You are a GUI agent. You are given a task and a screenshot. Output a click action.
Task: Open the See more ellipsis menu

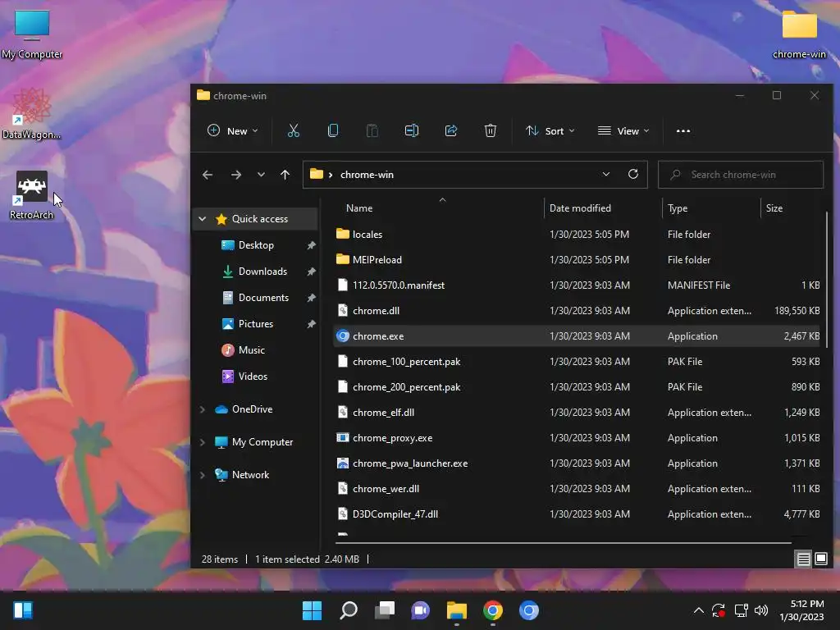point(683,130)
